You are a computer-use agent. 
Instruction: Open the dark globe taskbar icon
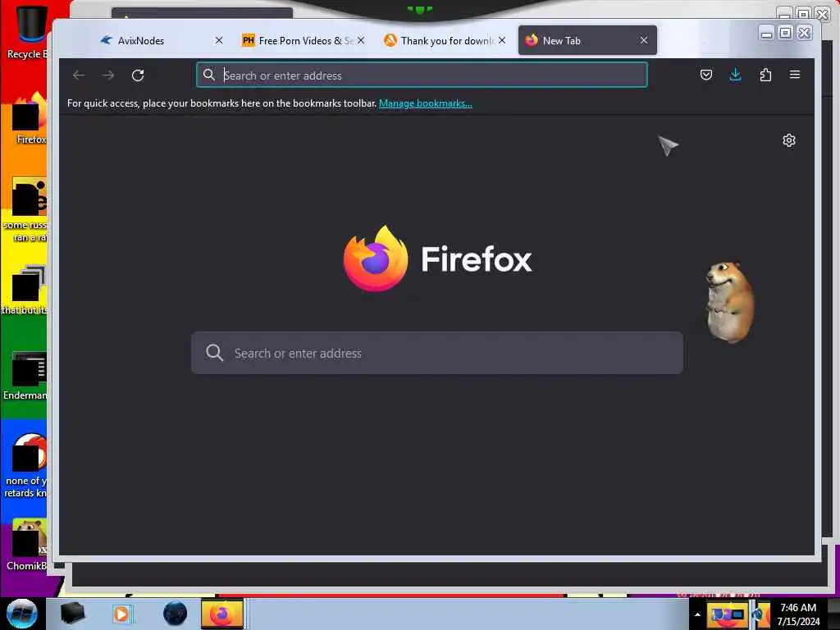click(176, 614)
